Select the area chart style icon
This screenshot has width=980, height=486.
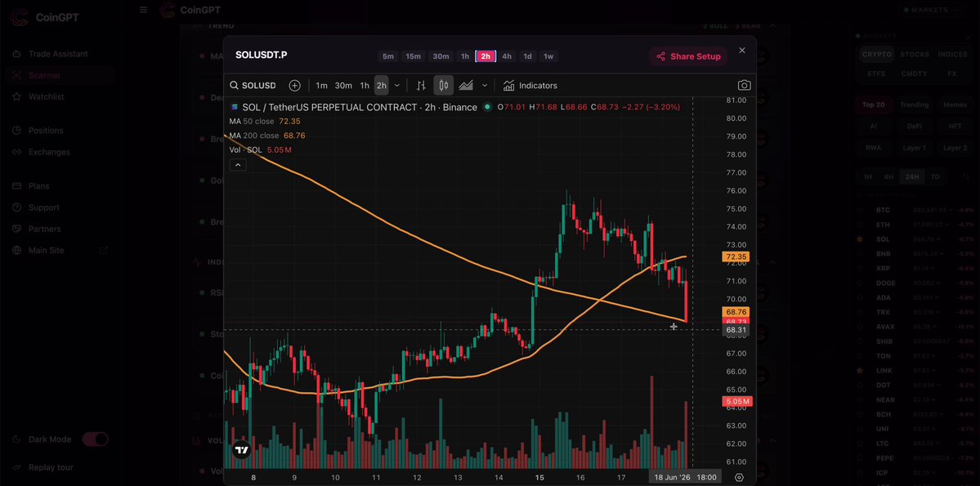point(466,86)
